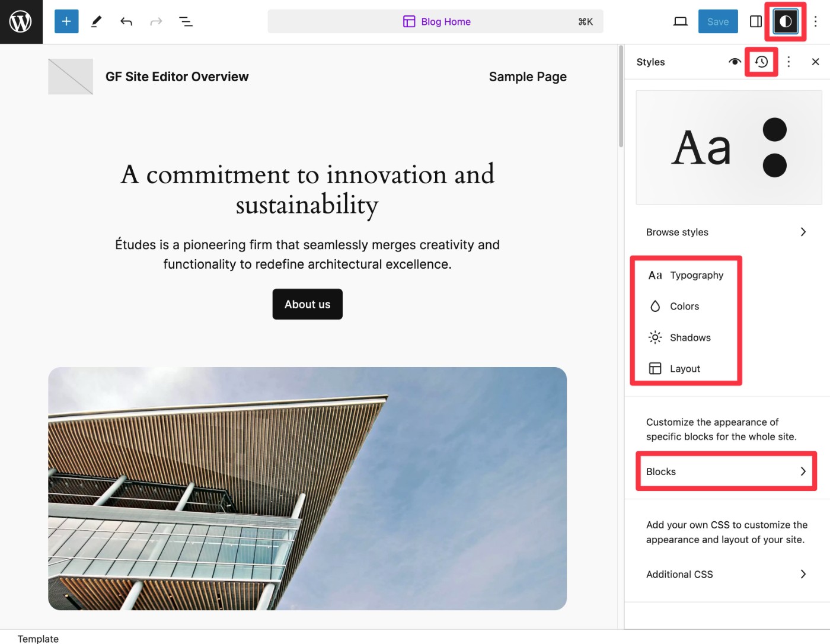Click the Layout grid icon
The height and width of the screenshot is (644, 830).
(655, 369)
